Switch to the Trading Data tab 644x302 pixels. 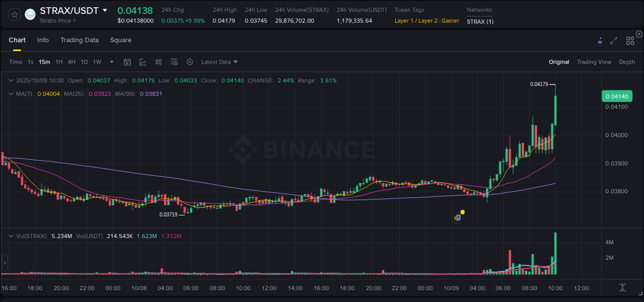[79, 40]
